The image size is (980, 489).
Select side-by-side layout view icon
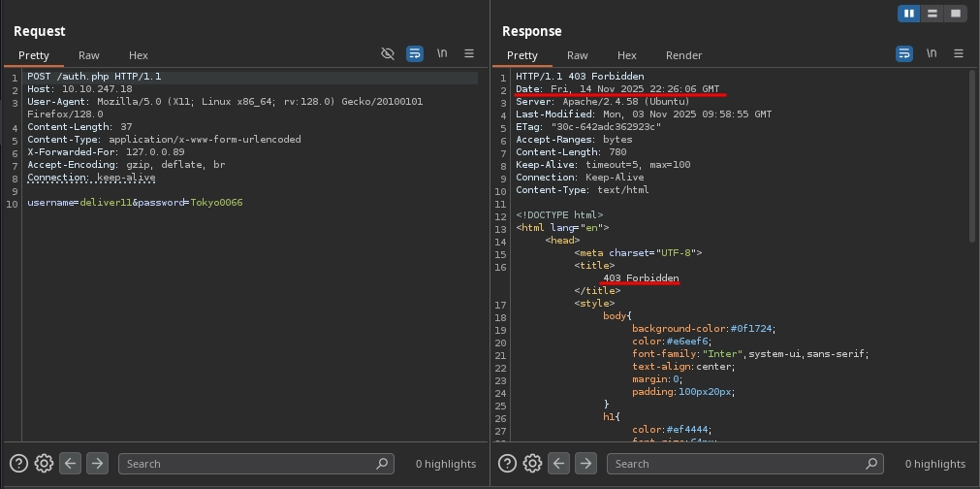pos(909,14)
